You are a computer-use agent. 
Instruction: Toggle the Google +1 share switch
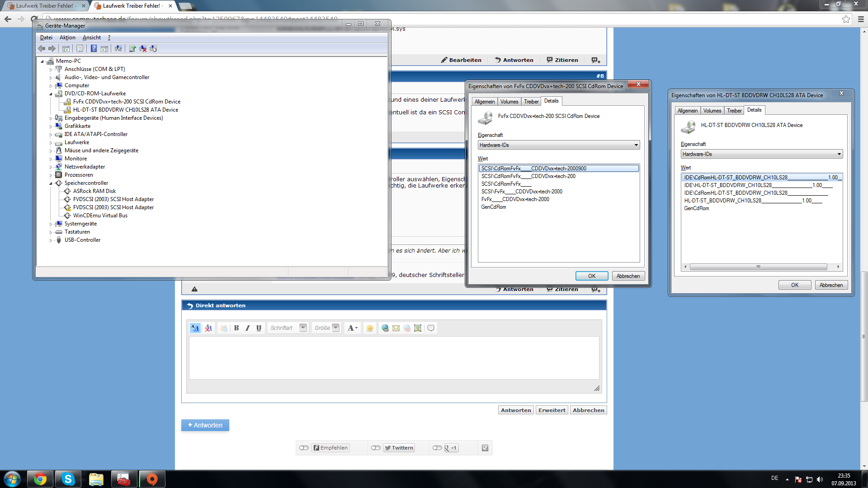(437, 448)
